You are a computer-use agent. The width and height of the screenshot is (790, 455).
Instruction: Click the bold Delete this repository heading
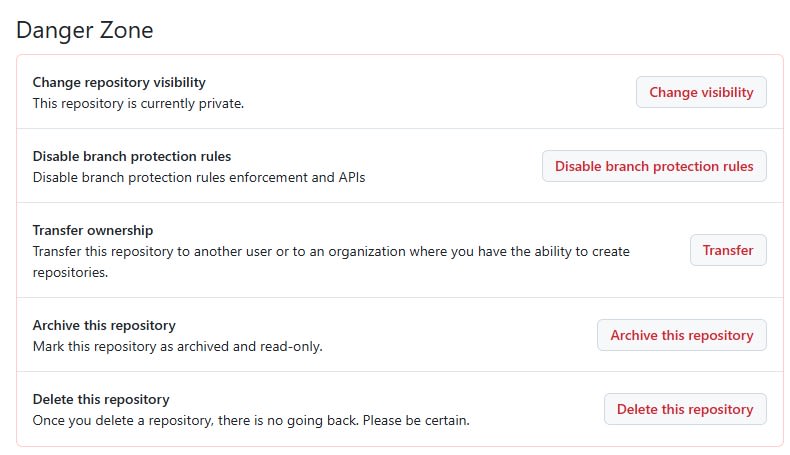click(101, 399)
